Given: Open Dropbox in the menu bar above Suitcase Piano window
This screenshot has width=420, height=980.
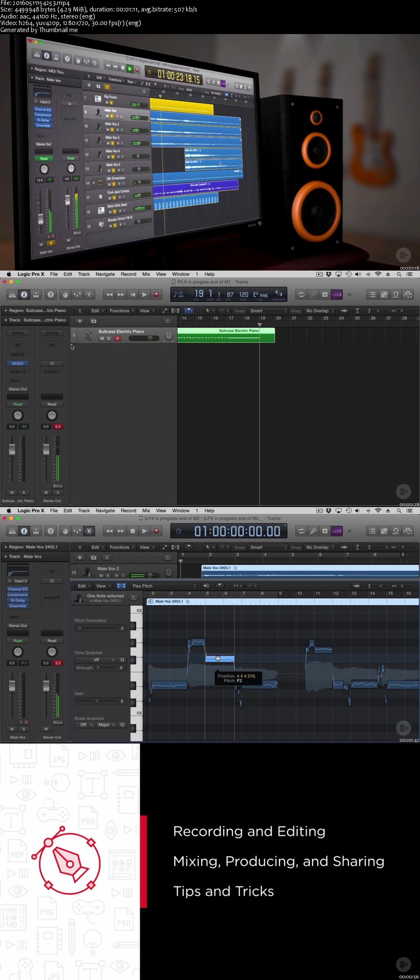Looking at the screenshot, I should pos(329,274).
